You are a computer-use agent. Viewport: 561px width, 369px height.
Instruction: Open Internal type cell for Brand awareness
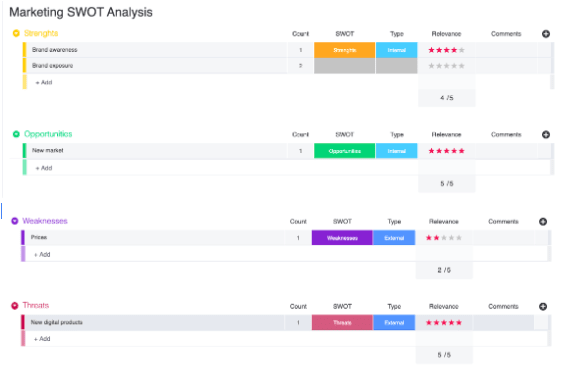pyautogui.click(x=396, y=50)
